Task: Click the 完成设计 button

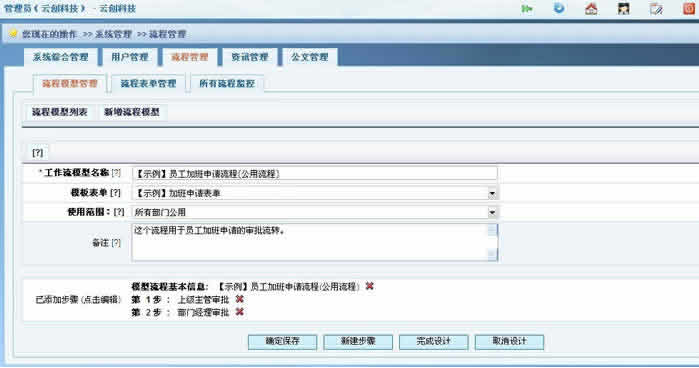Action: coord(434,342)
